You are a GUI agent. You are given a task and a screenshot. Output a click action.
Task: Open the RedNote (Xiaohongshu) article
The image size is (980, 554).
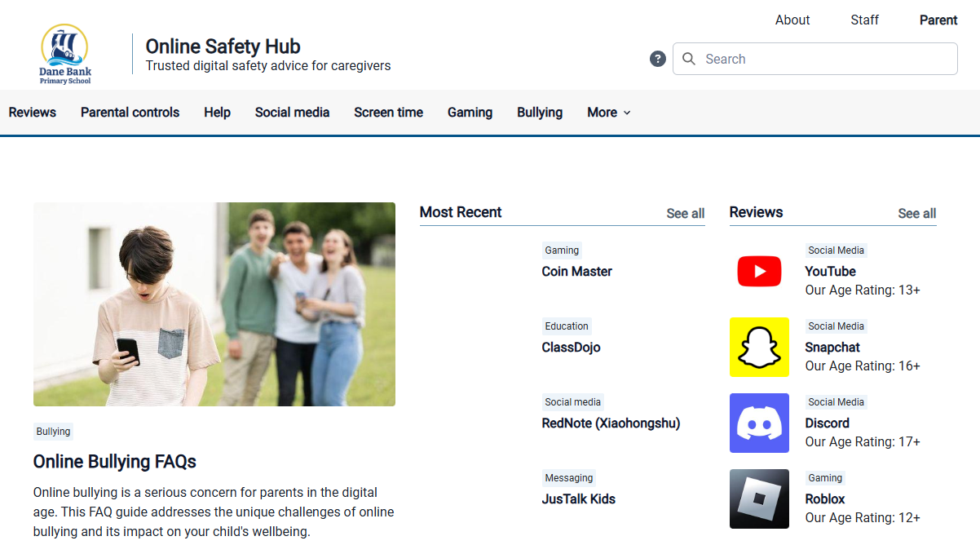coord(611,423)
